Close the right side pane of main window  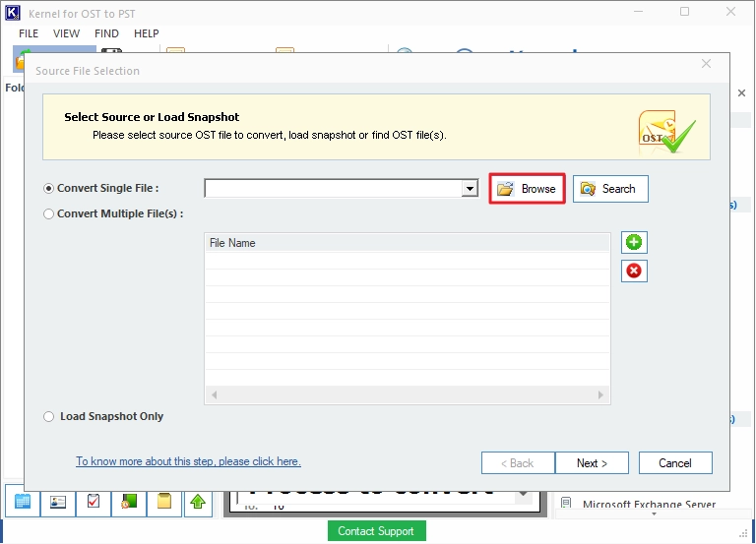point(741,93)
